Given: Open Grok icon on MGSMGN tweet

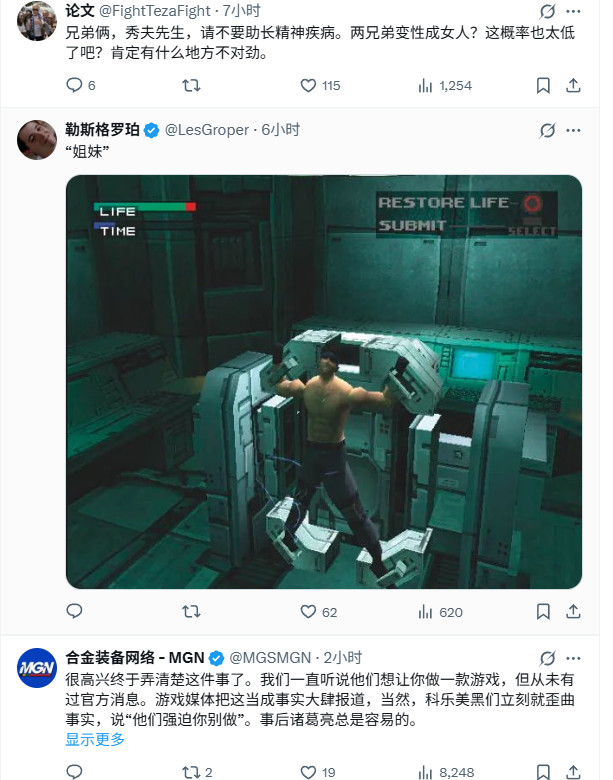Looking at the screenshot, I should pyautogui.click(x=547, y=658).
